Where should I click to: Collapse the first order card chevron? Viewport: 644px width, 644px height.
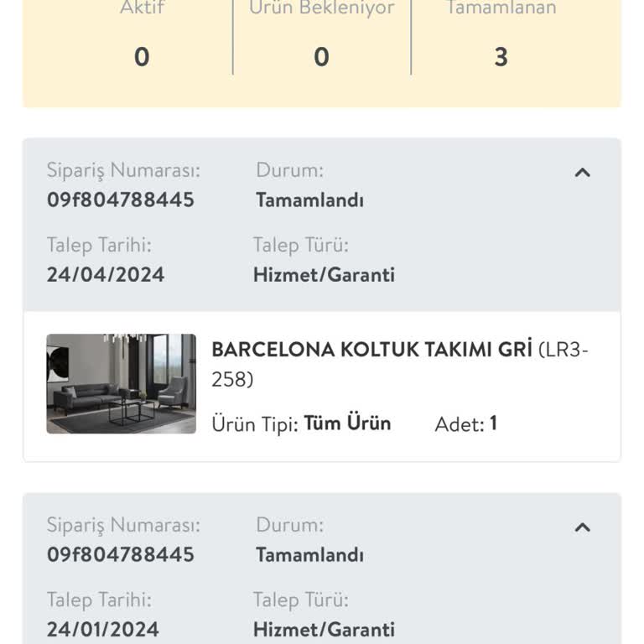tap(582, 173)
